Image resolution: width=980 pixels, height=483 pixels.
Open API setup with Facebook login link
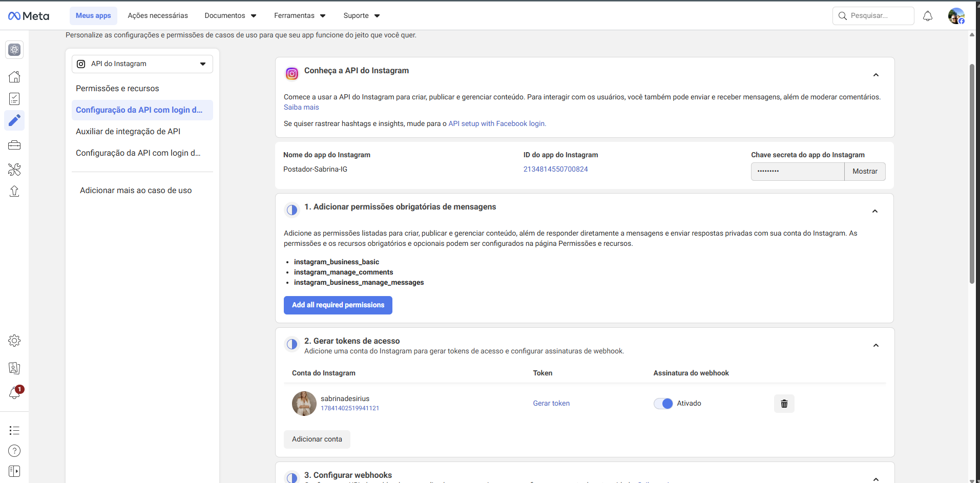pos(497,124)
